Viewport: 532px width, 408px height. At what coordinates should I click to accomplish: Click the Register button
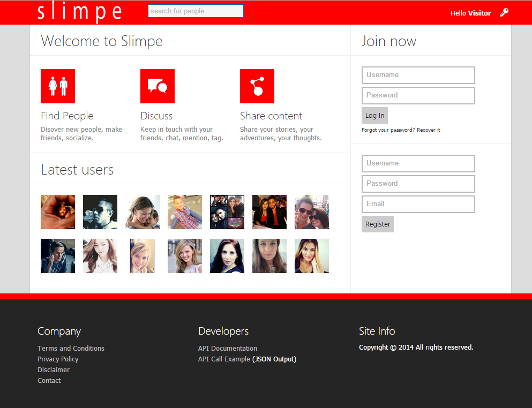pyautogui.click(x=378, y=224)
